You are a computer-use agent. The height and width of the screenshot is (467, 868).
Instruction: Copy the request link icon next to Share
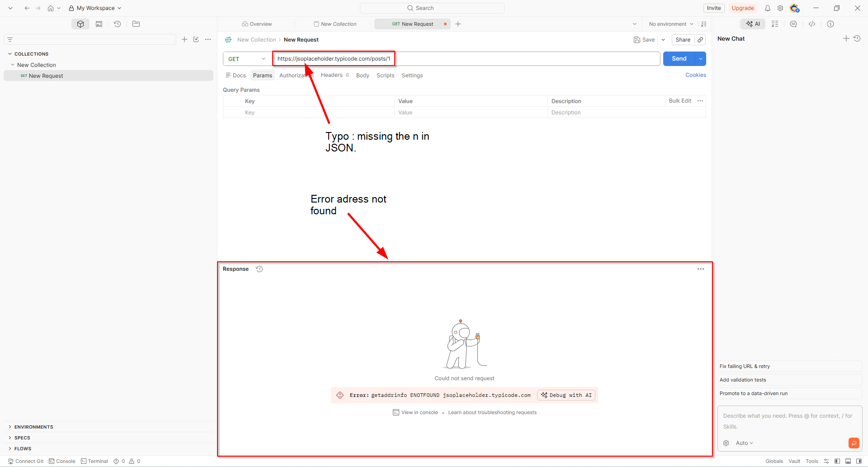pos(700,40)
